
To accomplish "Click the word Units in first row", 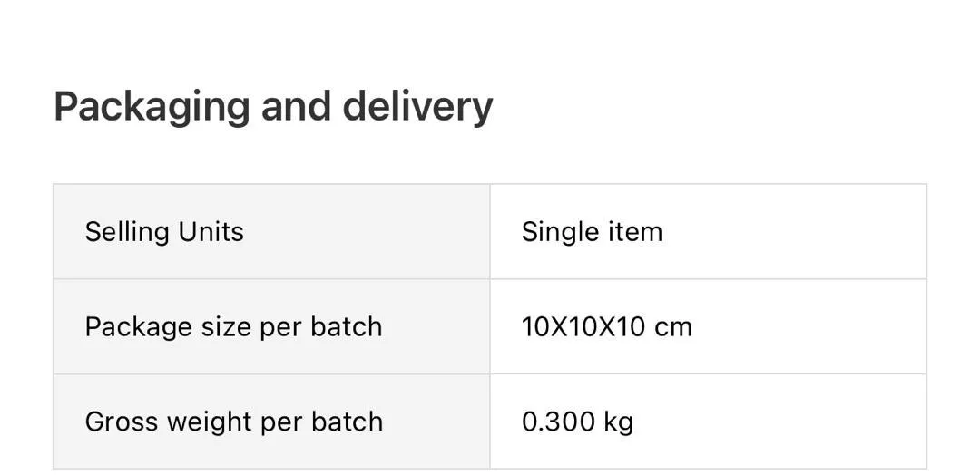I will click(x=211, y=231).
